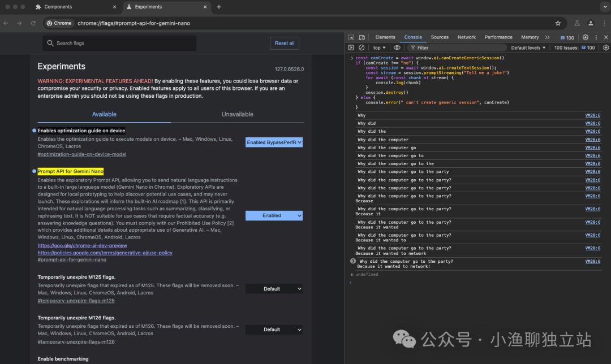Open the tab search dropdown arrow
Screen dimensions: 611x364
click(x=605, y=7)
